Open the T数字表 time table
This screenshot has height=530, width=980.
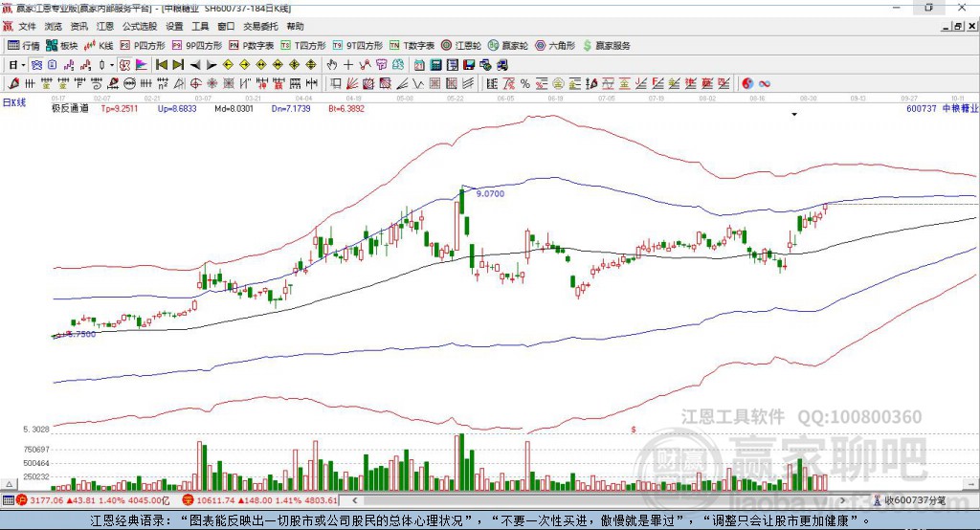412,46
